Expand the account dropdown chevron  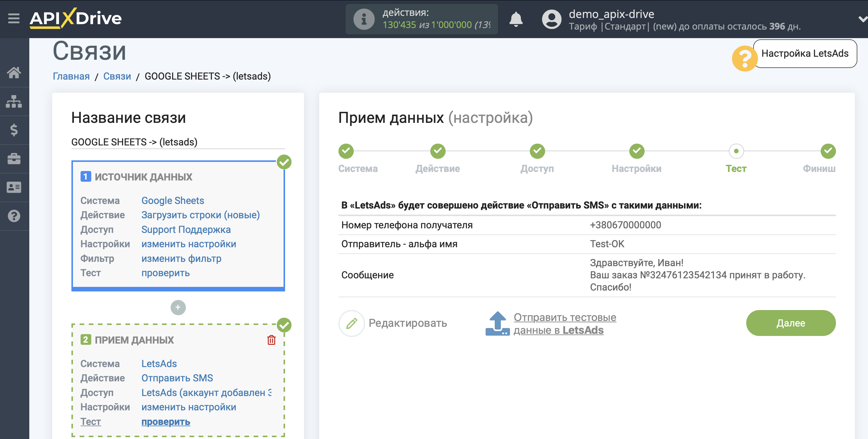(863, 20)
